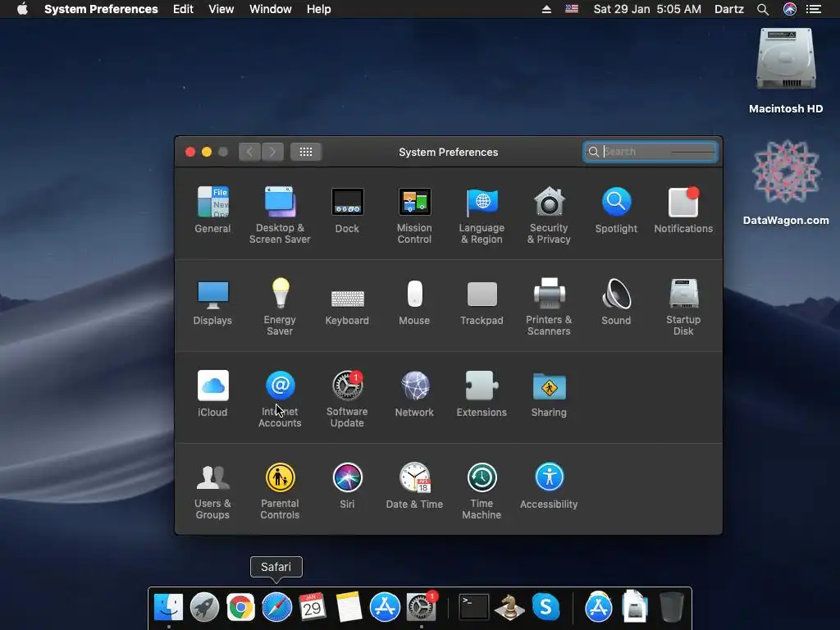Open Mouse preferences pane
This screenshot has height=630, width=840.
(414, 302)
